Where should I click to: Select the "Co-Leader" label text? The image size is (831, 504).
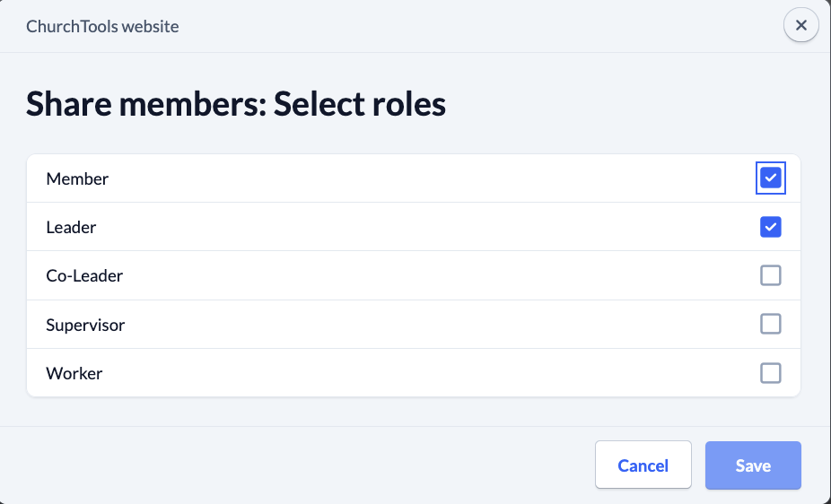point(84,276)
